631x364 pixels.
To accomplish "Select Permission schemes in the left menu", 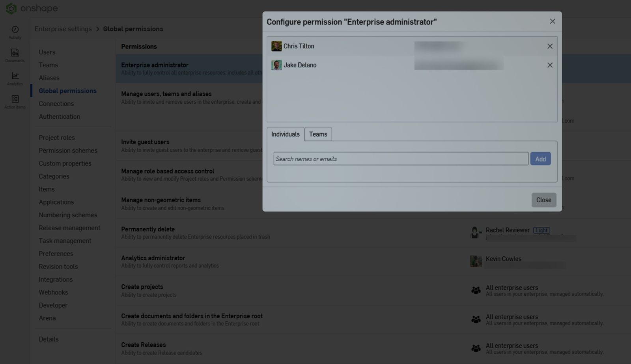I will coord(68,150).
